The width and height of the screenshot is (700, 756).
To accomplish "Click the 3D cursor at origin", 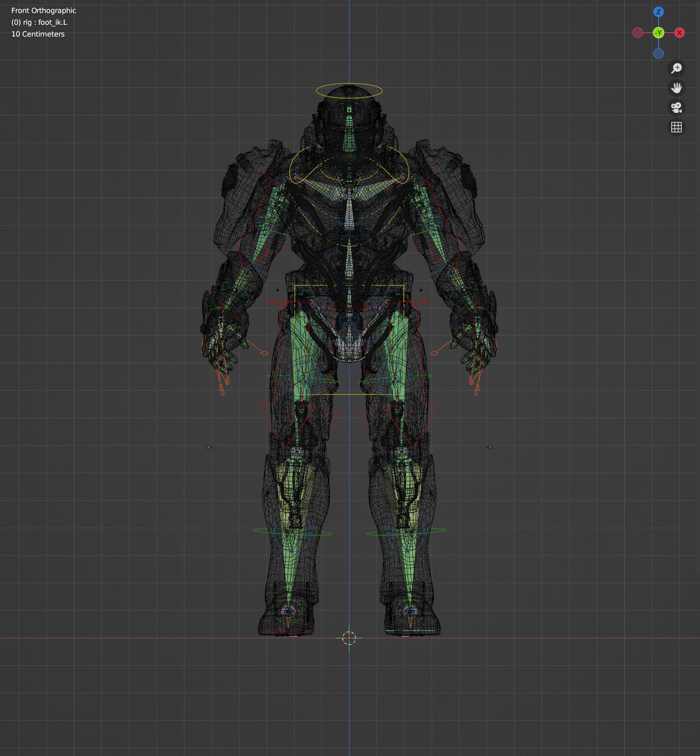I will tap(349, 638).
